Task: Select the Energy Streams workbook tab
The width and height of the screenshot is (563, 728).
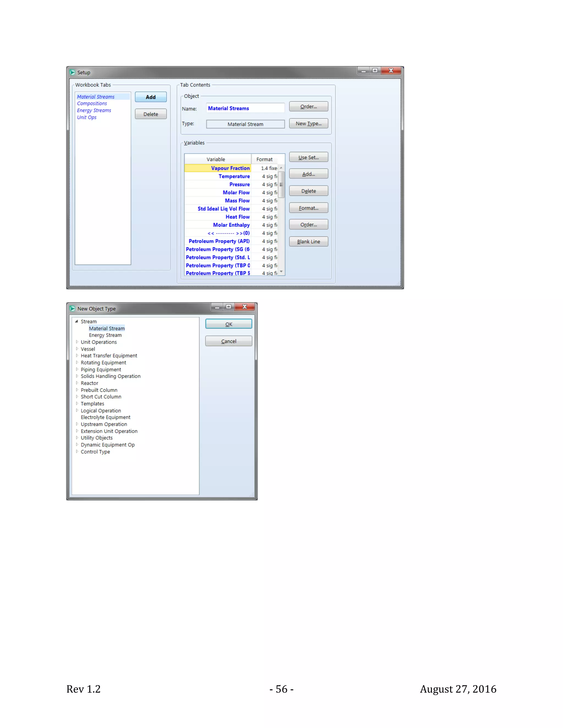Action: (x=94, y=110)
